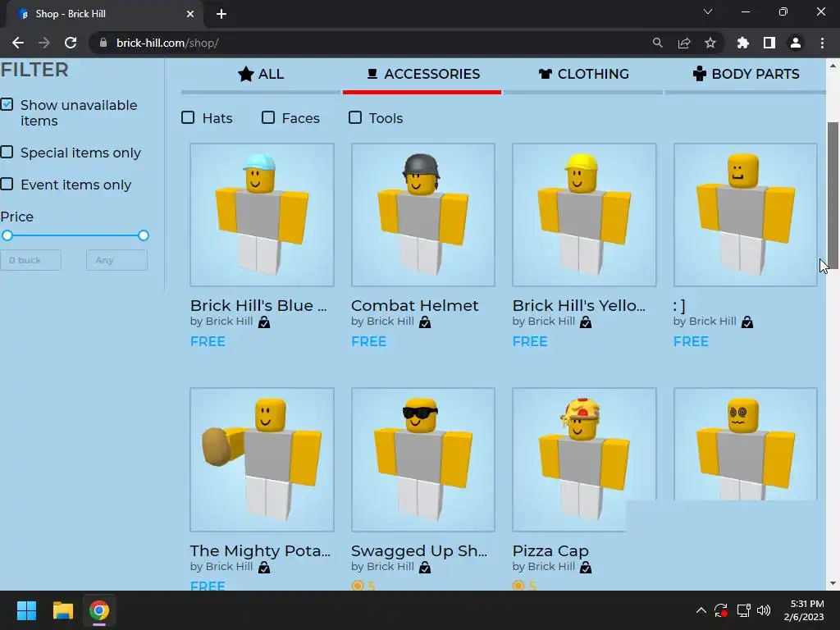This screenshot has height=630, width=840.
Task: Click 'Brick Hill's Yello...' title link
Action: coord(578,305)
